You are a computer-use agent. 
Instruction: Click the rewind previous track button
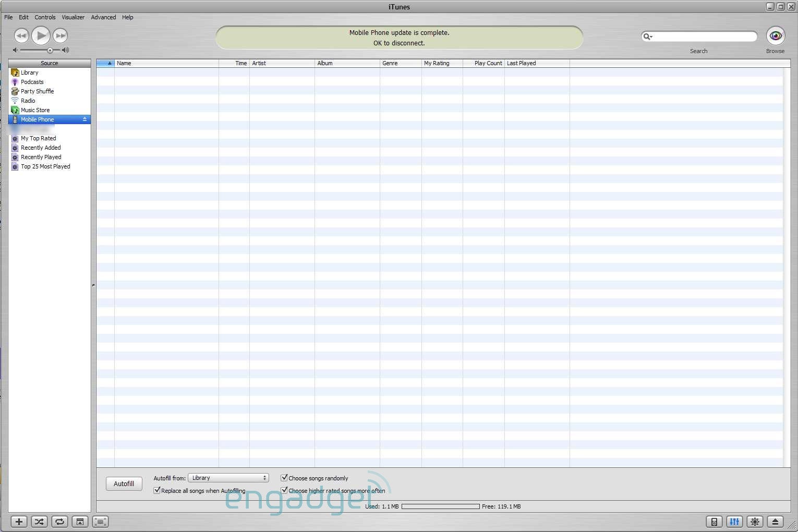[x=21, y=35]
